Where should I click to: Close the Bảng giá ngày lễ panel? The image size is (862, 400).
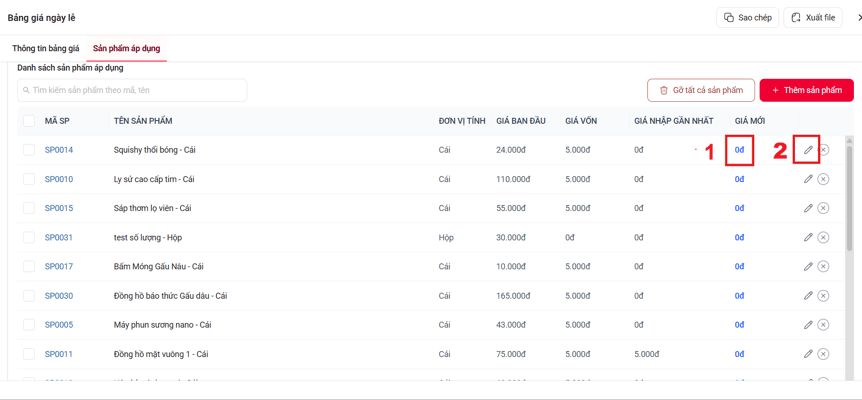click(859, 18)
